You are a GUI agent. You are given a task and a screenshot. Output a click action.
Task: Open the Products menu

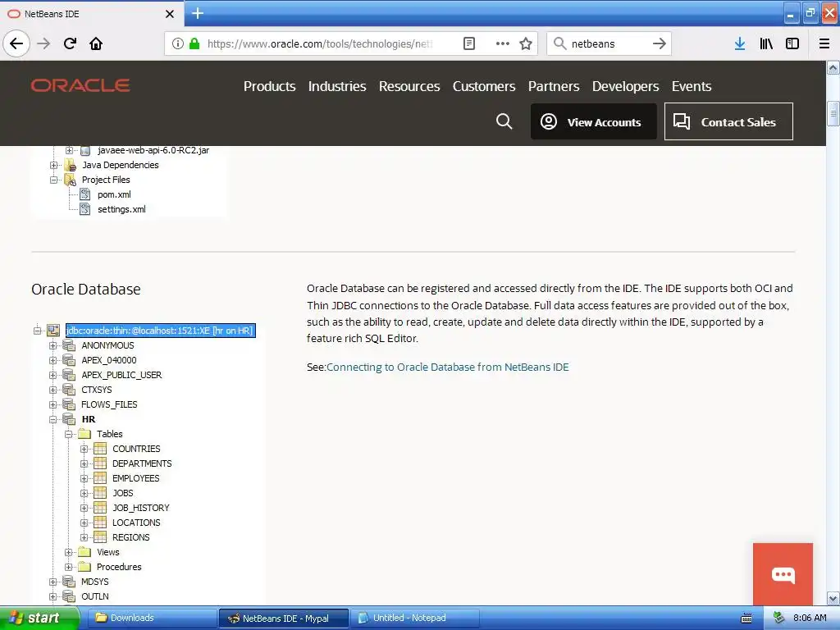point(269,86)
